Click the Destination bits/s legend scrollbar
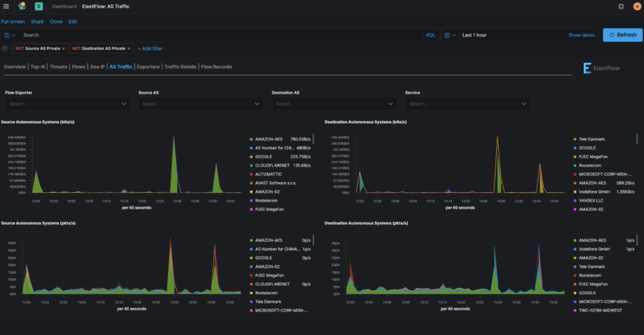644x335 pixels. click(x=637, y=138)
